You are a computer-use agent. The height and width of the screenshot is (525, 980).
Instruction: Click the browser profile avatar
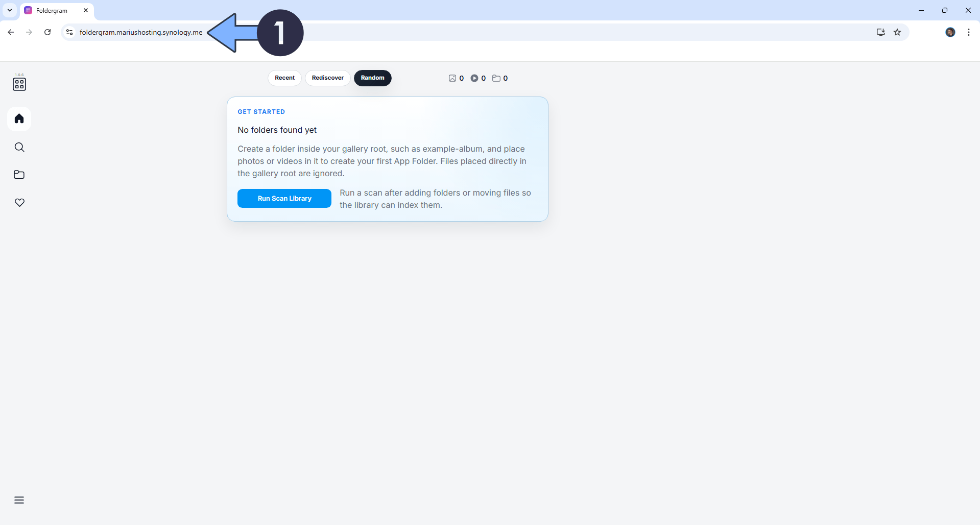(x=950, y=32)
